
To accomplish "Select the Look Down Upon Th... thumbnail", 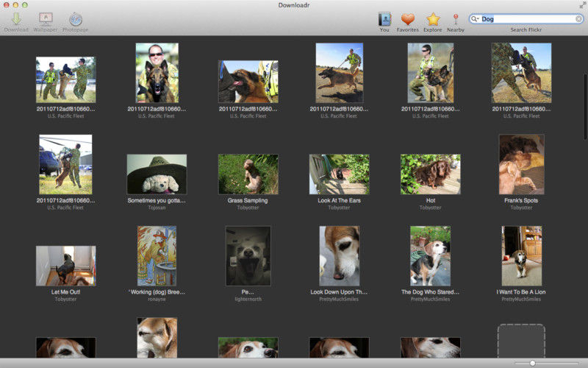I will [340, 256].
